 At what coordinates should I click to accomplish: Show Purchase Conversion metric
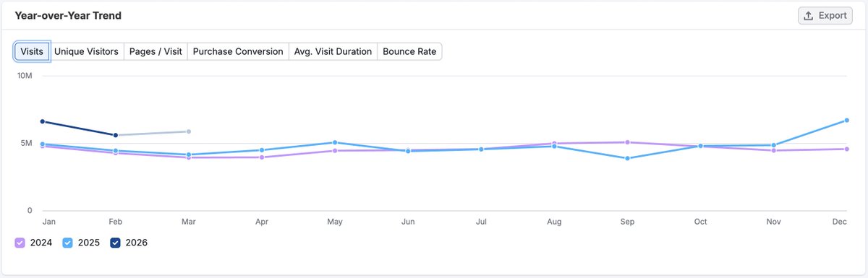pyautogui.click(x=238, y=51)
